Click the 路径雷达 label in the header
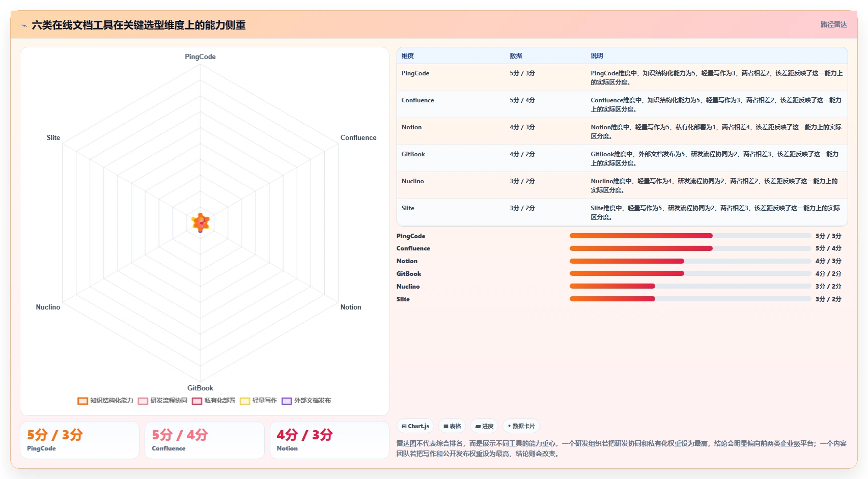868x479 pixels. coord(833,24)
